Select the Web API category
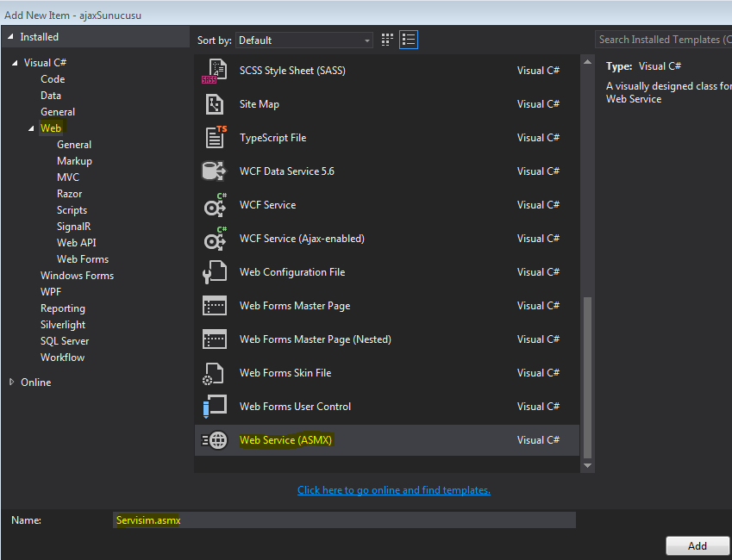The width and height of the screenshot is (732, 560). (x=77, y=243)
